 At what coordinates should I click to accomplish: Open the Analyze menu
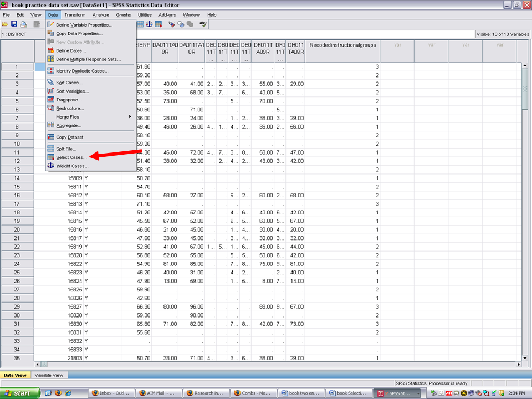click(101, 15)
